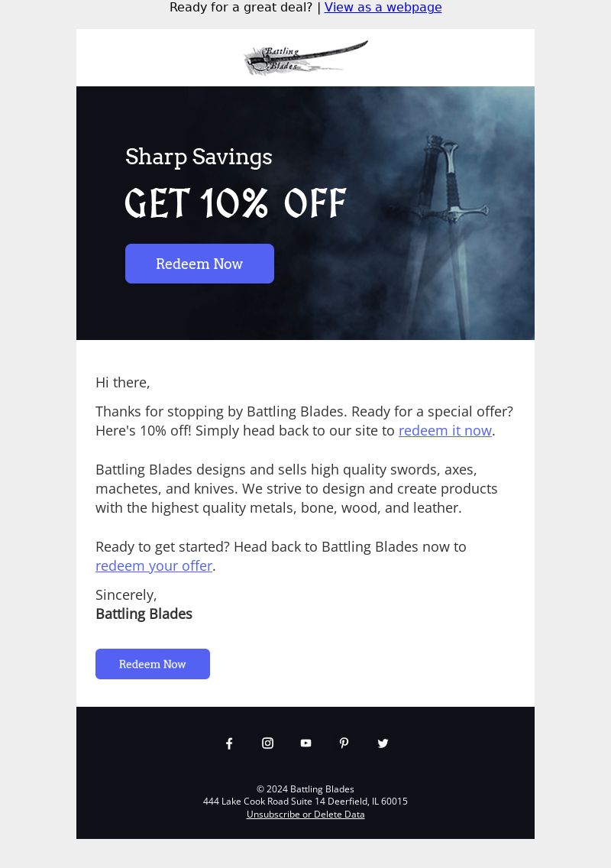The image size is (611, 868).
Task: Click Redeem Now button in hero banner
Action: pos(199,264)
